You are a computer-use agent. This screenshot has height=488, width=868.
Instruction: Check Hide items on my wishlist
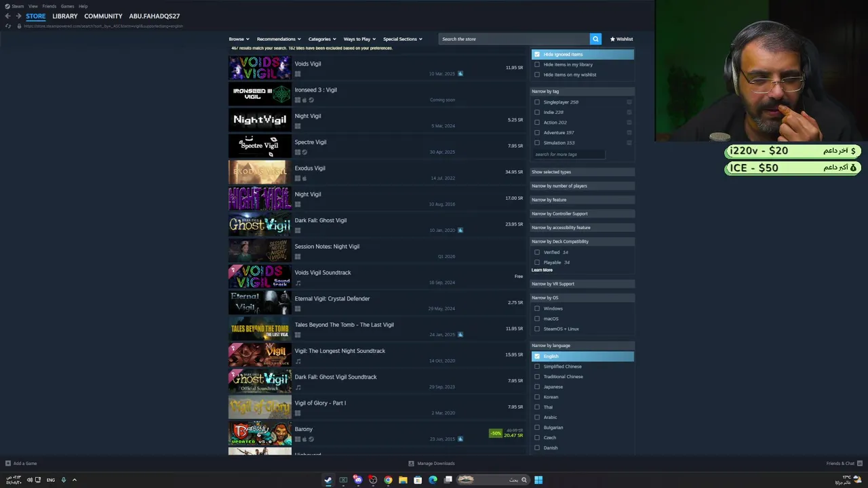coord(537,75)
